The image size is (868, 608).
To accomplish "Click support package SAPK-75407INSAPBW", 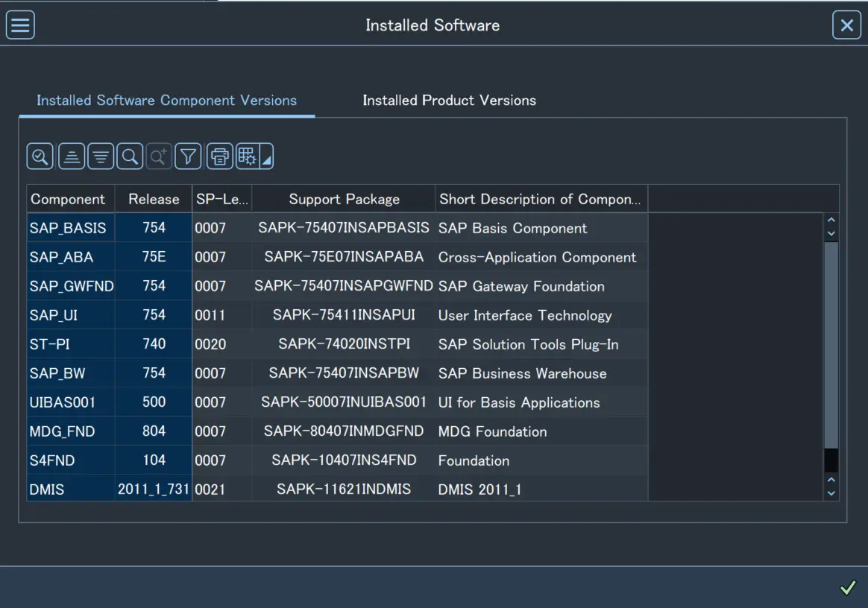I will click(x=343, y=373).
